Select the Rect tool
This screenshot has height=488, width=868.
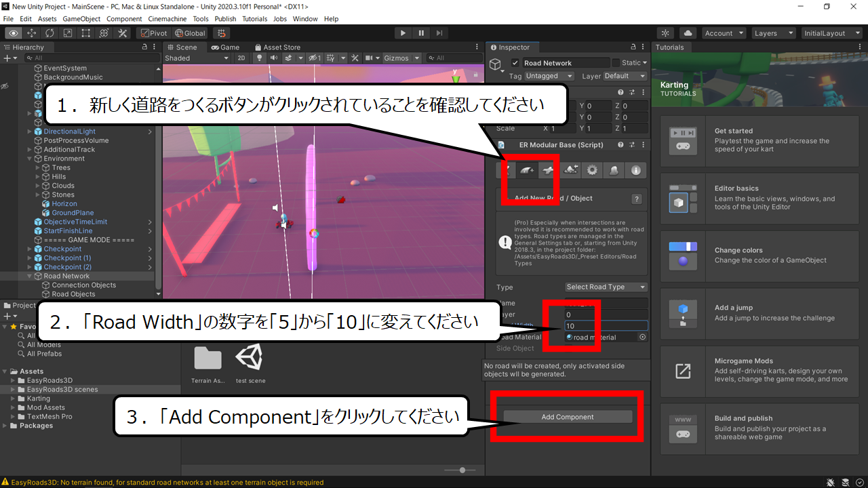coord(86,33)
